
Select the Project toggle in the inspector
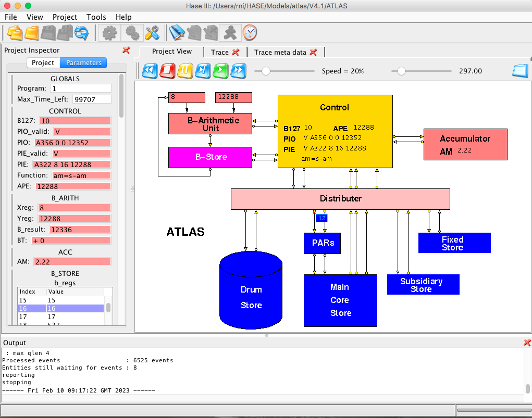[x=43, y=62]
